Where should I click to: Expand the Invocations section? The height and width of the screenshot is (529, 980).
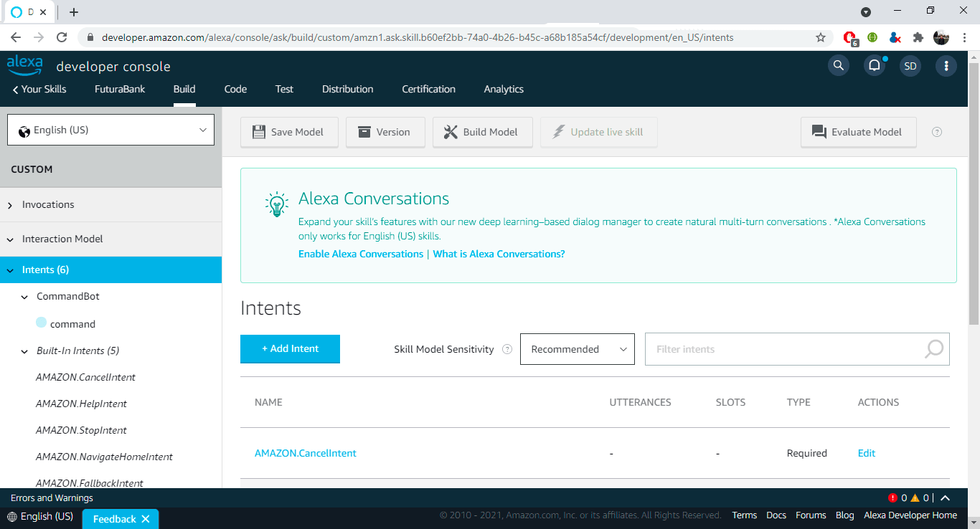11,205
